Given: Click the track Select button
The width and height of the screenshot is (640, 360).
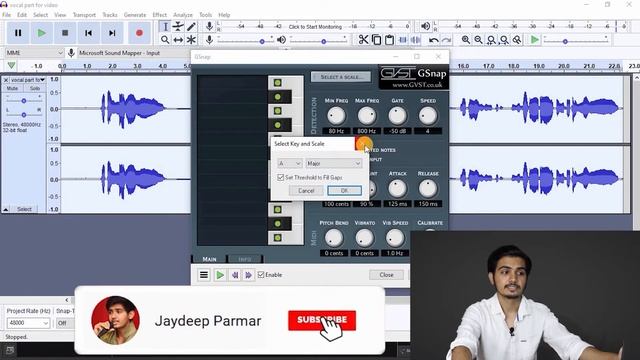Looking at the screenshot, I should coord(24,209).
